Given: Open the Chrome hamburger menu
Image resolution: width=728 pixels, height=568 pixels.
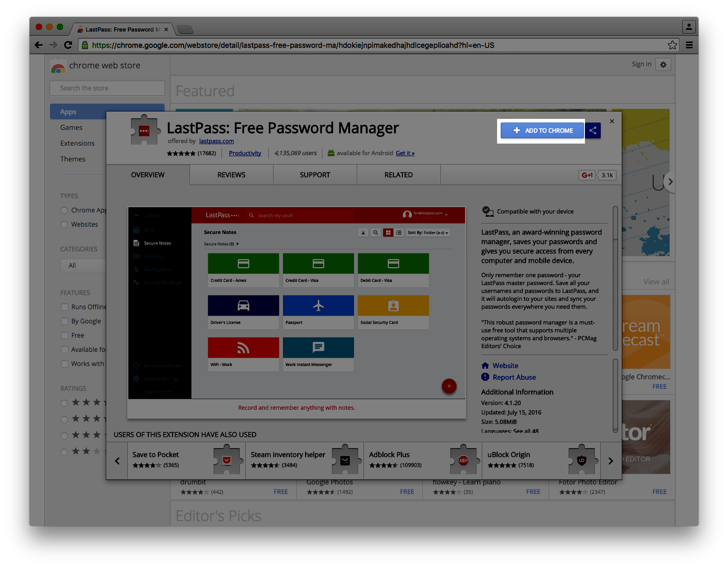Looking at the screenshot, I should tap(689, 45).
